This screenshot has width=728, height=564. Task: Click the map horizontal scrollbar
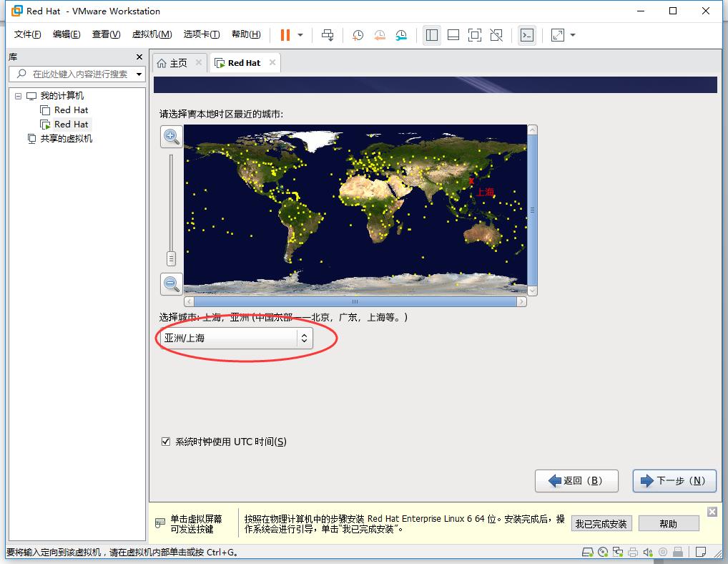point(355,301)
